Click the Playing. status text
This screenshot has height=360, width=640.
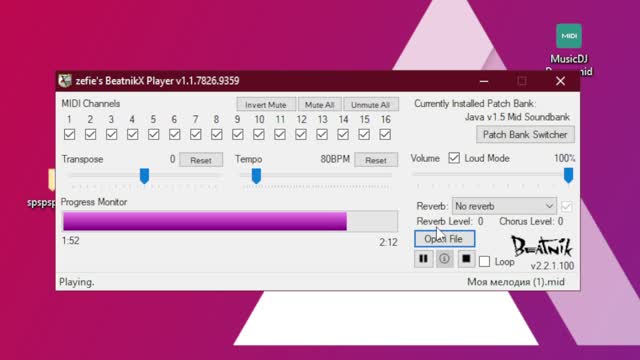[77, 282]
